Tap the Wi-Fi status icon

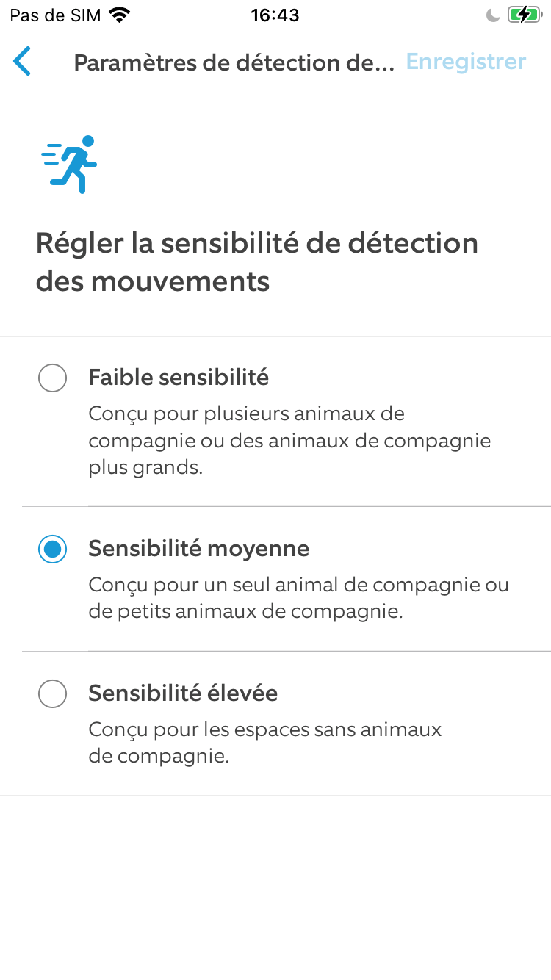click(118, 15)
